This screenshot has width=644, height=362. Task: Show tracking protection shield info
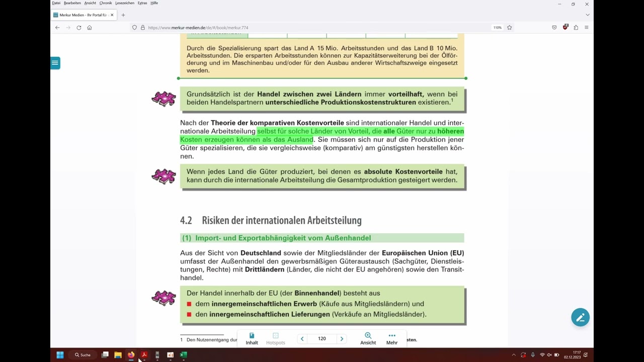coord(134,28)
